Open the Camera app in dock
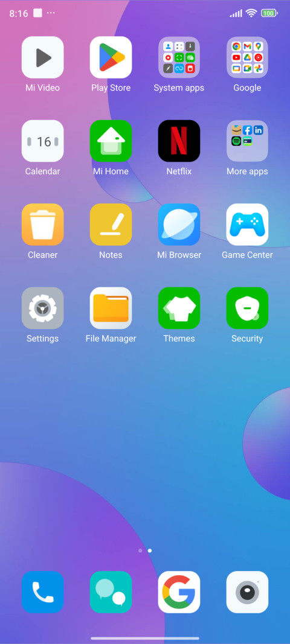290x644 pixels. click(247, 592)
